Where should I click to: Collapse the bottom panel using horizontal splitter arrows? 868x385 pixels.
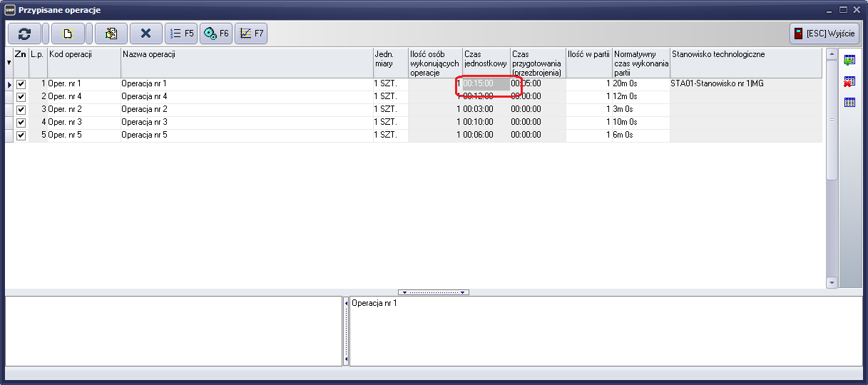pos(434,292)
